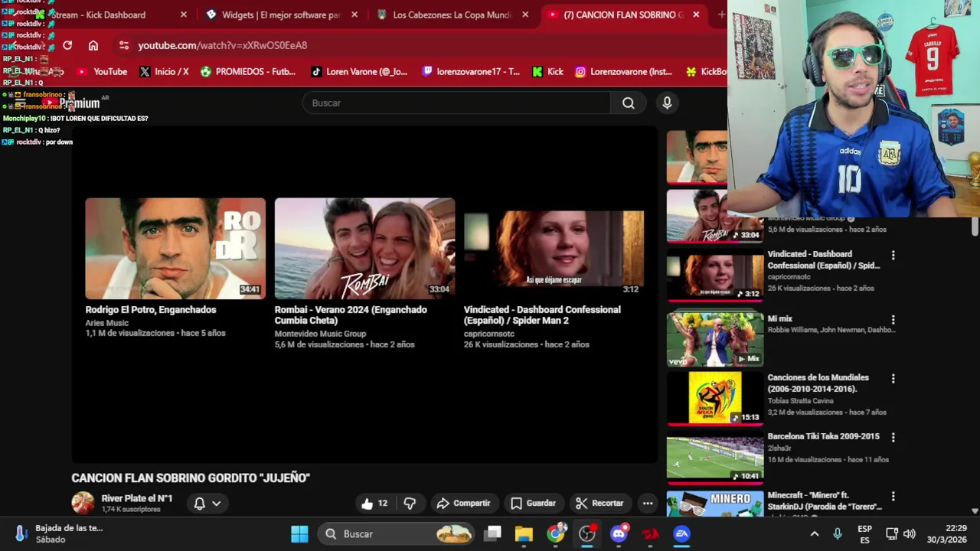Open the EA app from the taskbar
Viewport: 980px width, 551px height.
pyautogui.click(x=681, y=534)
